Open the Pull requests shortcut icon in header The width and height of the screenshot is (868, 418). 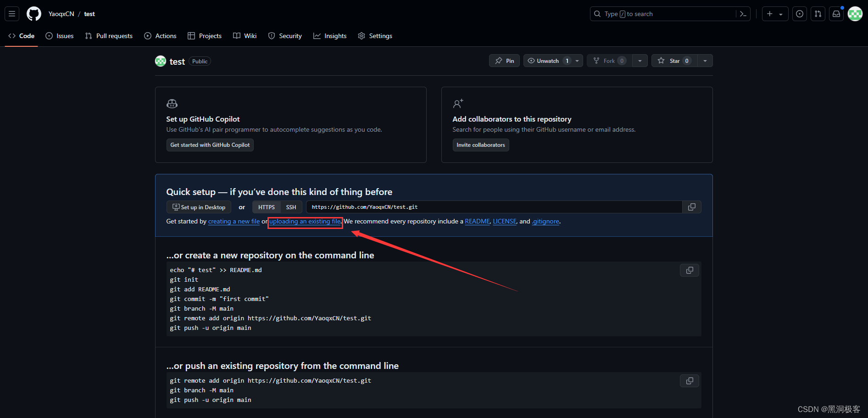click(x=818, y=14)
